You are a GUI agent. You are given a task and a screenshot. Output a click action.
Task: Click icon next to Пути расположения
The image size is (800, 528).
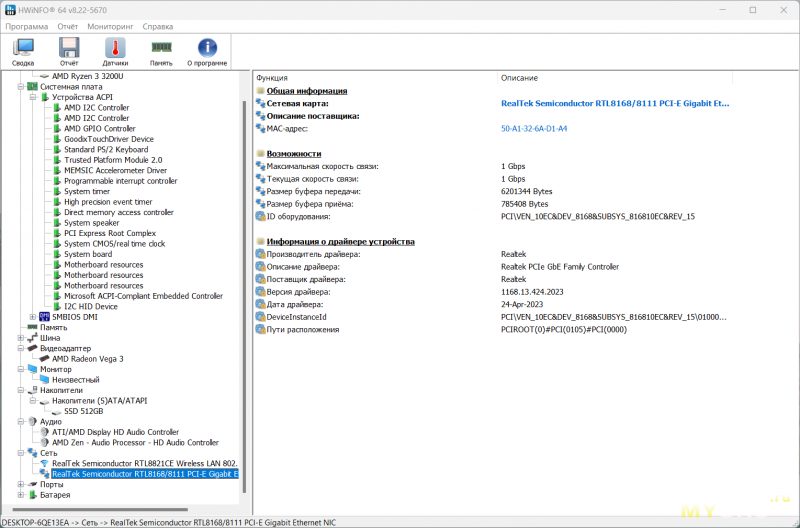(261, 330)
